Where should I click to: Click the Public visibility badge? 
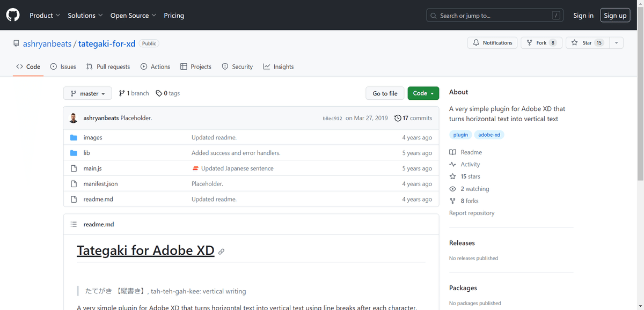point(149,43)
